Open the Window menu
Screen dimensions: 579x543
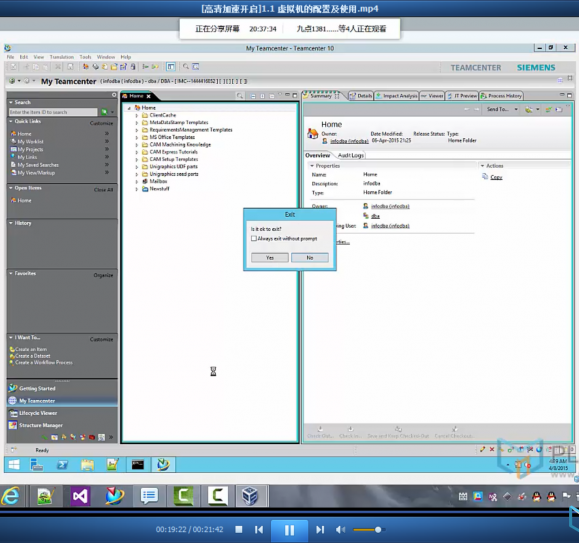pos(106,57)
